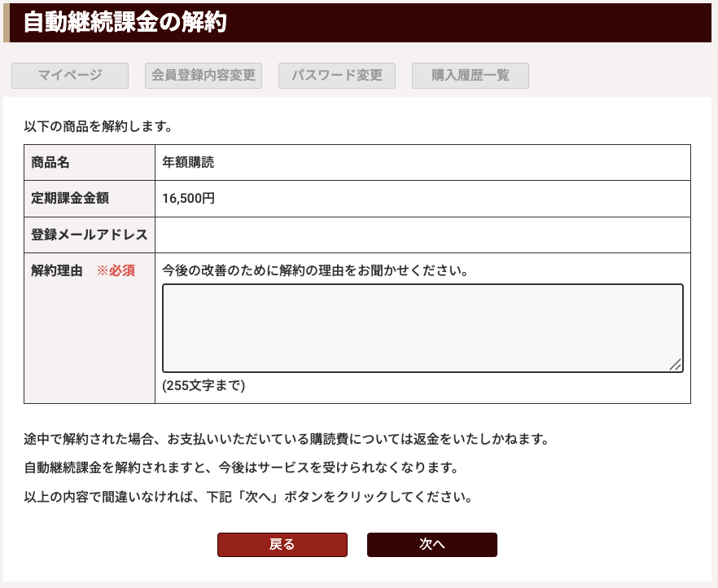Image resolution: width=718 pixels, height=588 pixels.
Task: Click the 今後の改善のために prompt text
Action: click(x=315, y=270)
